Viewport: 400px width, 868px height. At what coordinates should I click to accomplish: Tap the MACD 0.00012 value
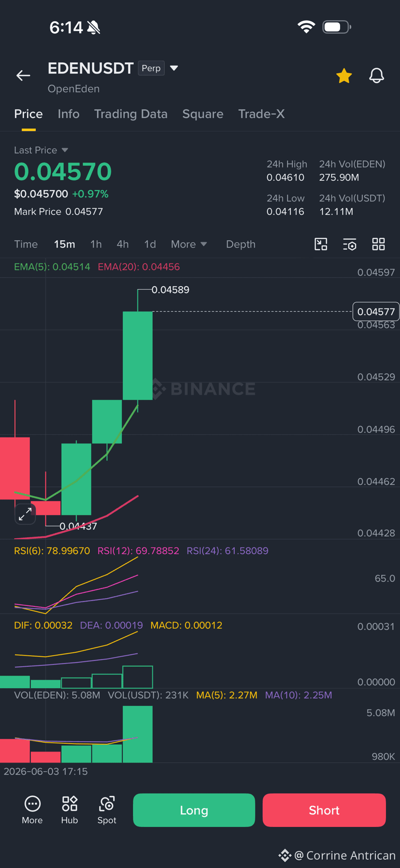point(186,625)
